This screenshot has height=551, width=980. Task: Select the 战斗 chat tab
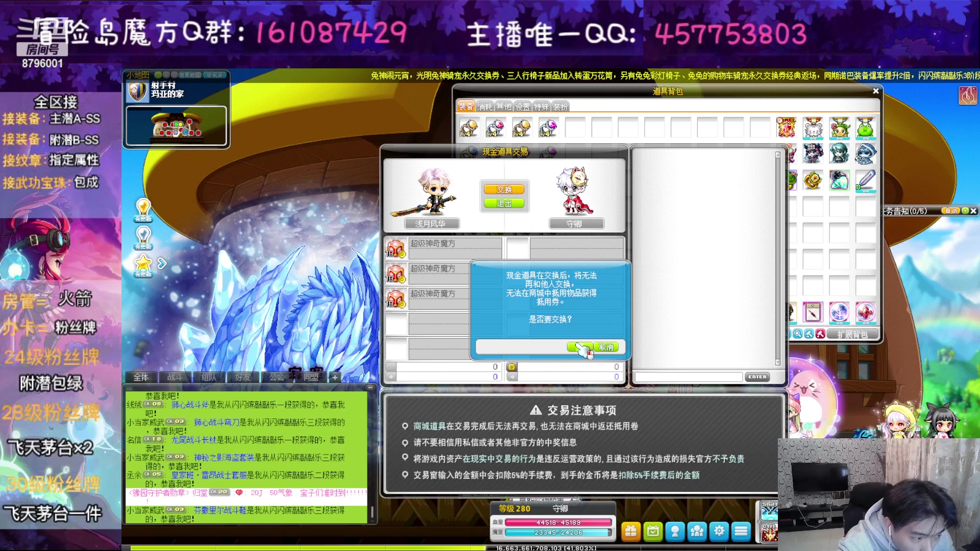tap(175, 377)
